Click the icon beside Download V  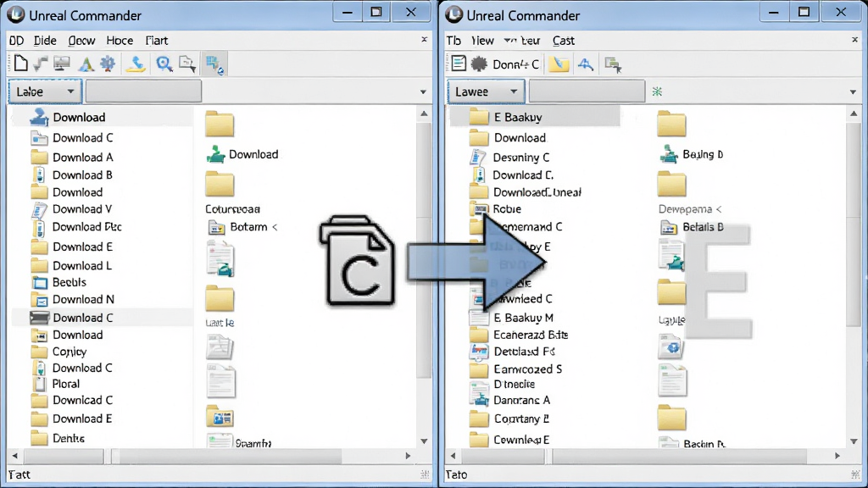[x=39, y=210]
